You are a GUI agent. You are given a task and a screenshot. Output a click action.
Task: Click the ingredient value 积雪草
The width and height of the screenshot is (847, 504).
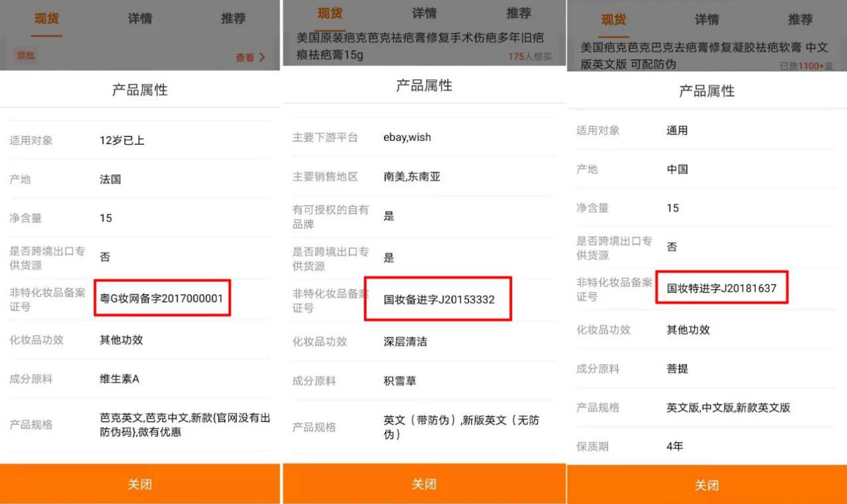[400, 381]
